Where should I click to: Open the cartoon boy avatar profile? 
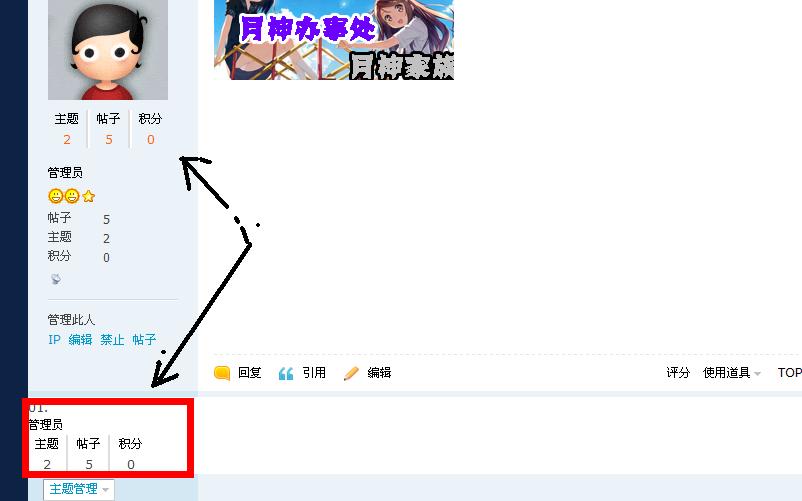pyautogui.click(x=108, y=50)
